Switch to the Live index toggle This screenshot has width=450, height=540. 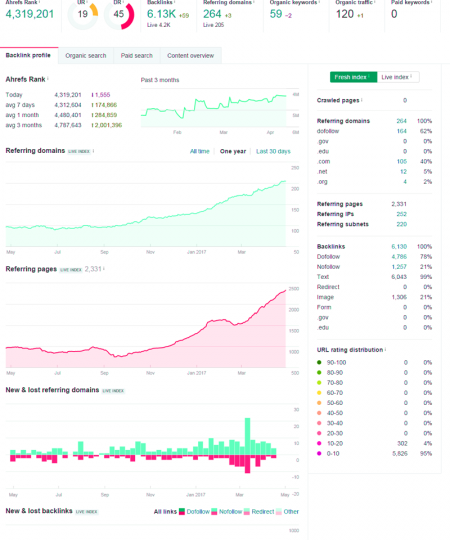tap(398, 77)
